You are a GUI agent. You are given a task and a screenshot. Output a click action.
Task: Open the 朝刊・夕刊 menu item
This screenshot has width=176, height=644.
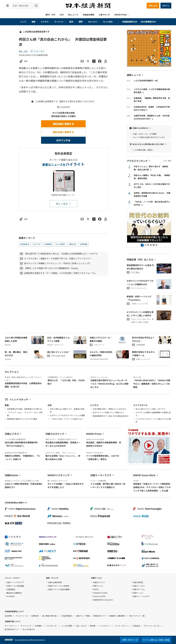tap(50, 15)
